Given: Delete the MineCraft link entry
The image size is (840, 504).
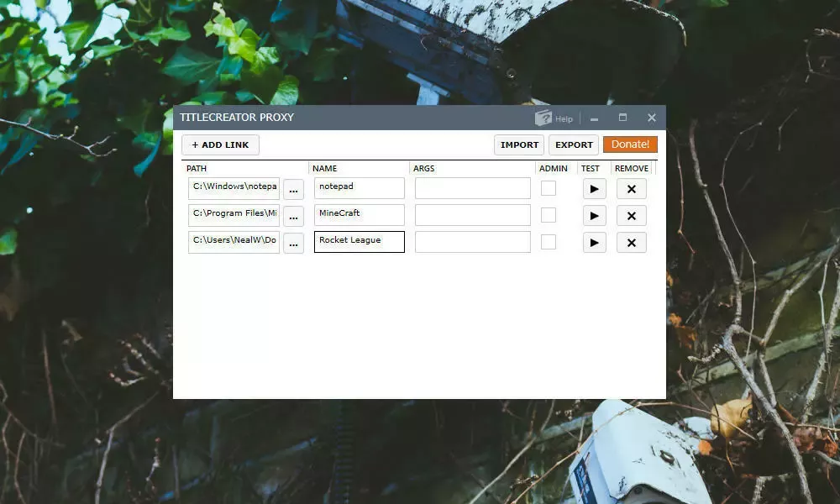Looking at the screenshot, I should [x=631, y=216].
